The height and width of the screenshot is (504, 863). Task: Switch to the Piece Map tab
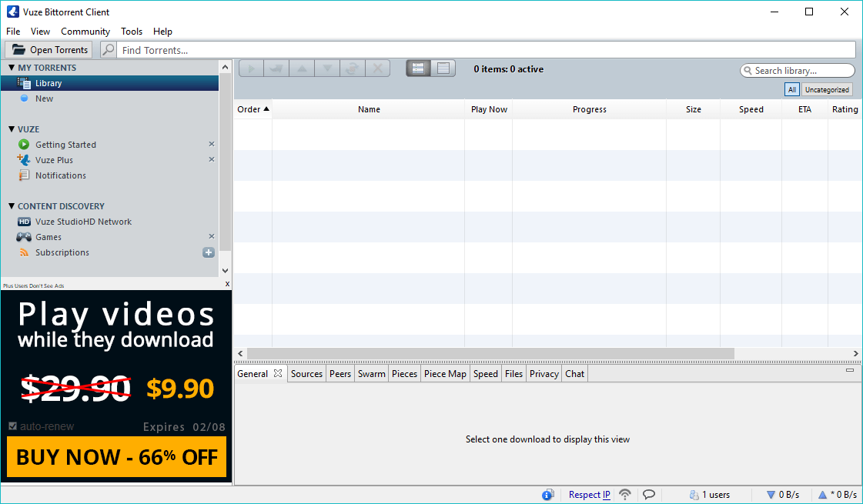tap(445, 374)
